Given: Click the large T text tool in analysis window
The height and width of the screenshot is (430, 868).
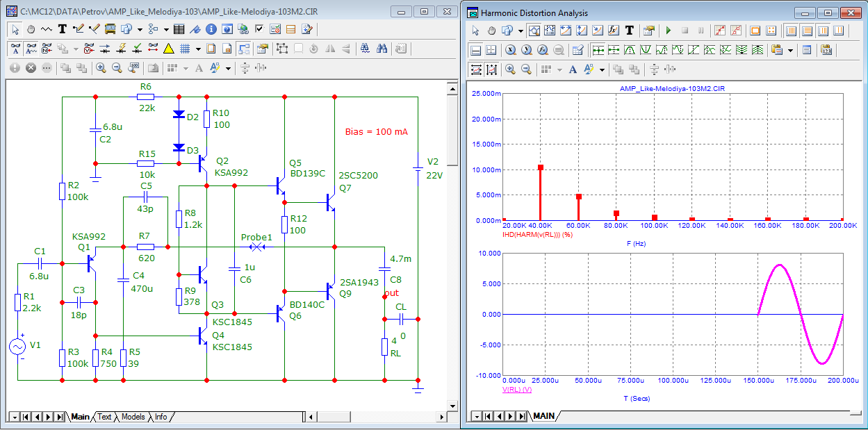Looking at the screenshot, I should (630, 31).
